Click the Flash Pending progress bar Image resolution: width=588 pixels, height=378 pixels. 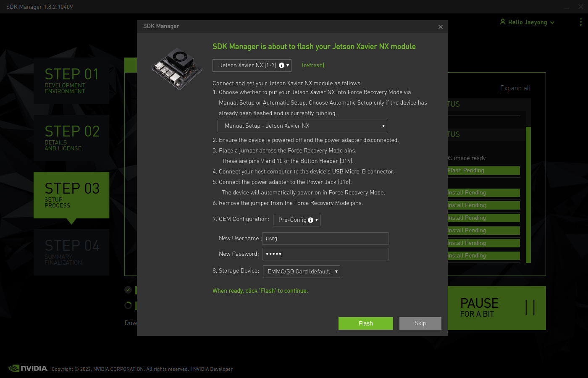(x=484, y=171)
